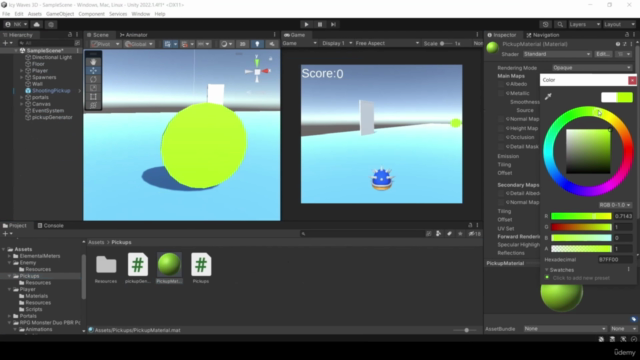Viewport: 640px width, 360px height.
Task: Click the Step frame button
Action: [333, 24]
